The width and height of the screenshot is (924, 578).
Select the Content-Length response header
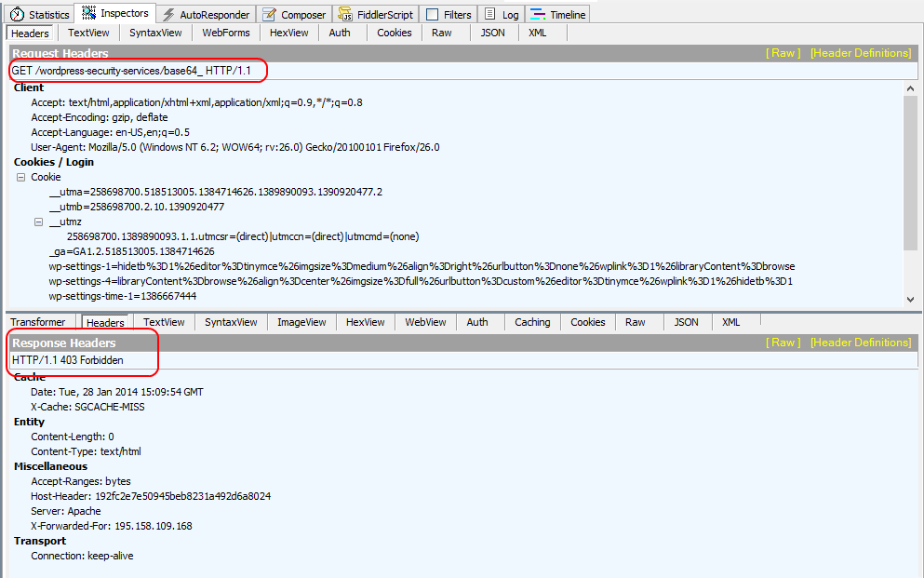pos(73,437)
